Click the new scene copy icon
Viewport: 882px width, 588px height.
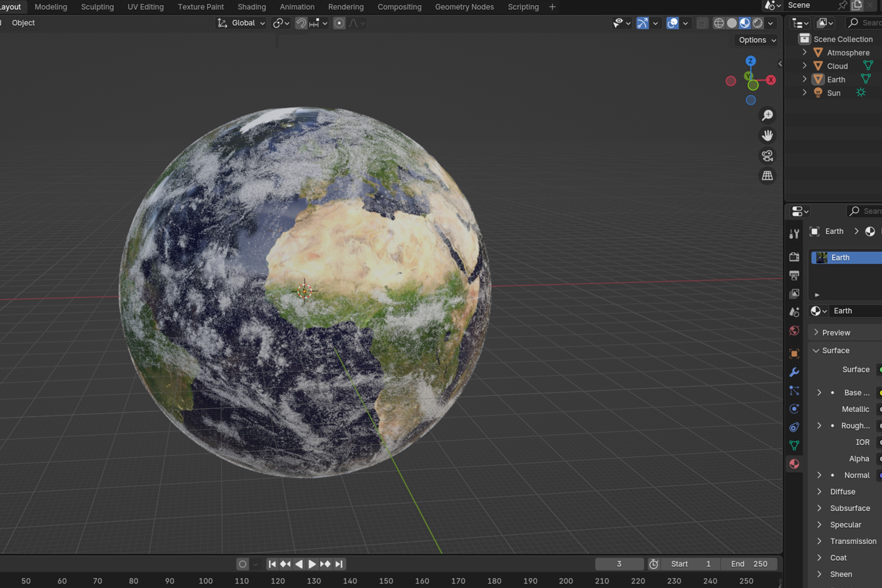coord(856,5)
